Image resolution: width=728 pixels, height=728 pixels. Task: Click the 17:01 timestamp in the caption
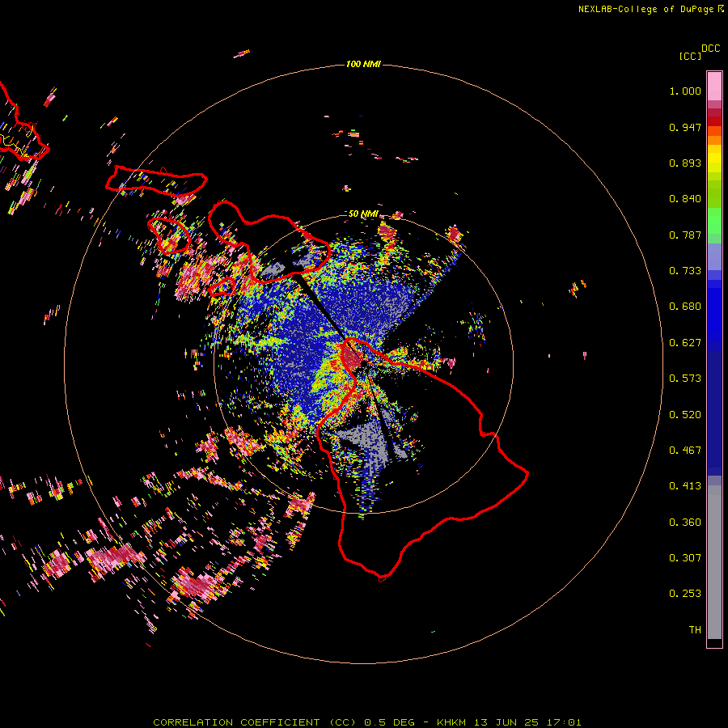564,722
